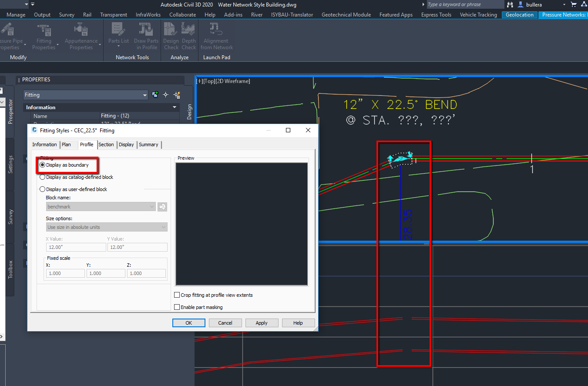The width and height of the screenshot is (588, 386).
Task: Switch to the Plan tab
Action: [x=66, y=144]
